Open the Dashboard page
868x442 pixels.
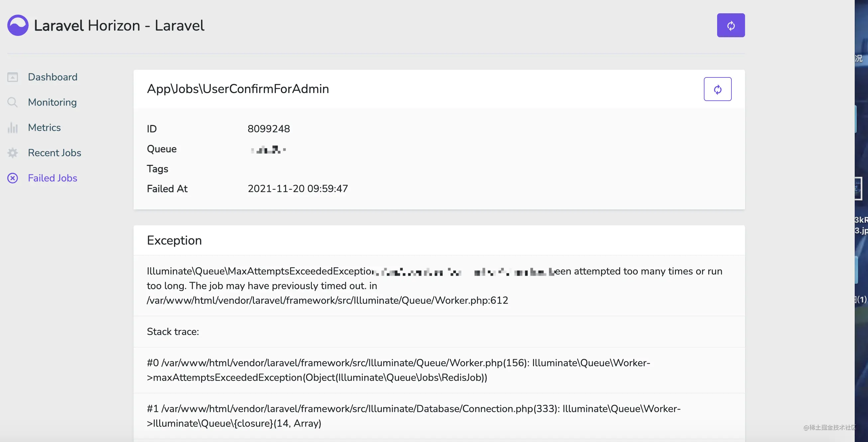[x=53, y=77]
